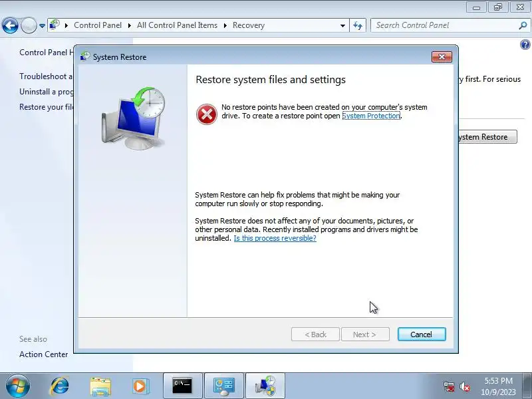This screenshot has height=399, width=532.
Task: Go back using the blue Back arrow
Action: tap(10, 25)
